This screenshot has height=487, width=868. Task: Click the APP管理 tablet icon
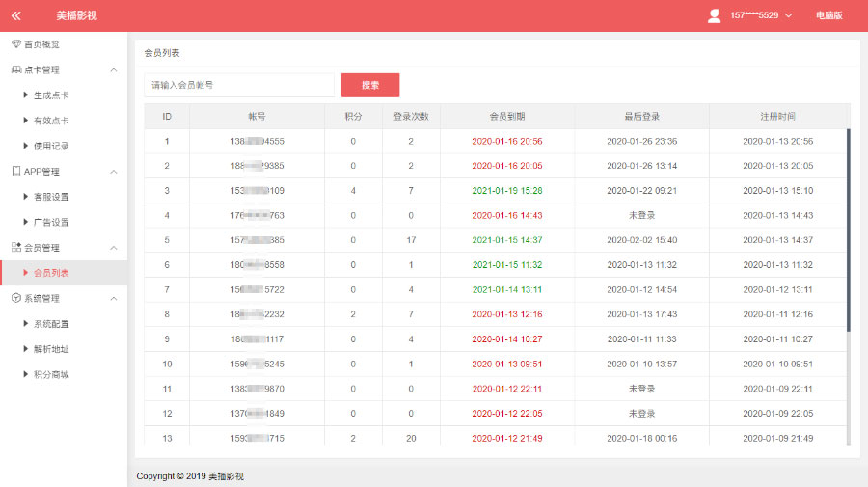coord(15,172)
